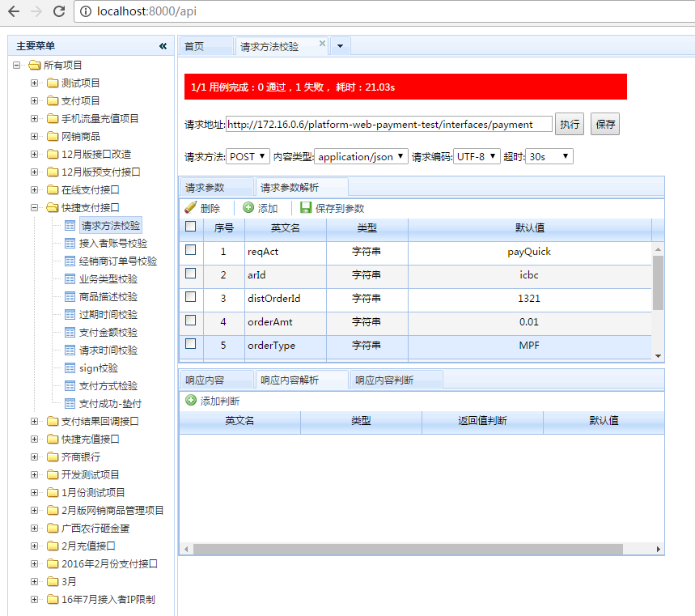Viewport: 695px width, 616px height.
Task: Expand the 手机流量充值项目 node
Action: [x=34, y=118]
